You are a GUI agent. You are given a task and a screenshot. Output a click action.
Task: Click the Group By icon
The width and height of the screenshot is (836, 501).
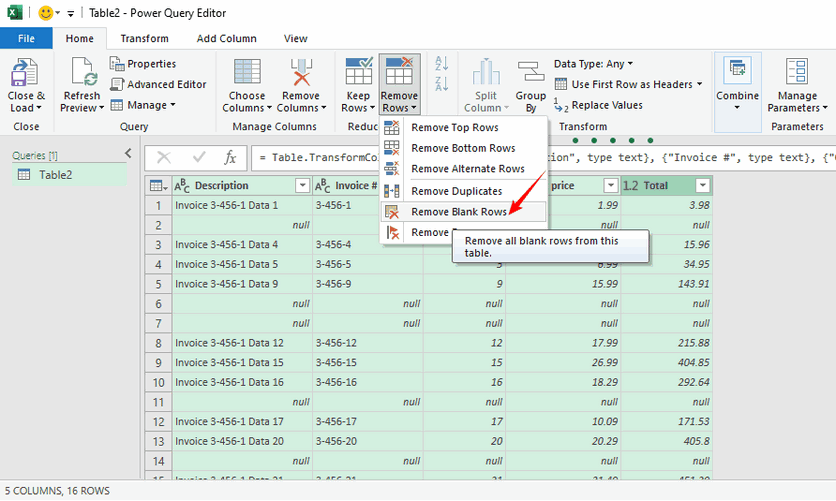click(x=530, y=71)
